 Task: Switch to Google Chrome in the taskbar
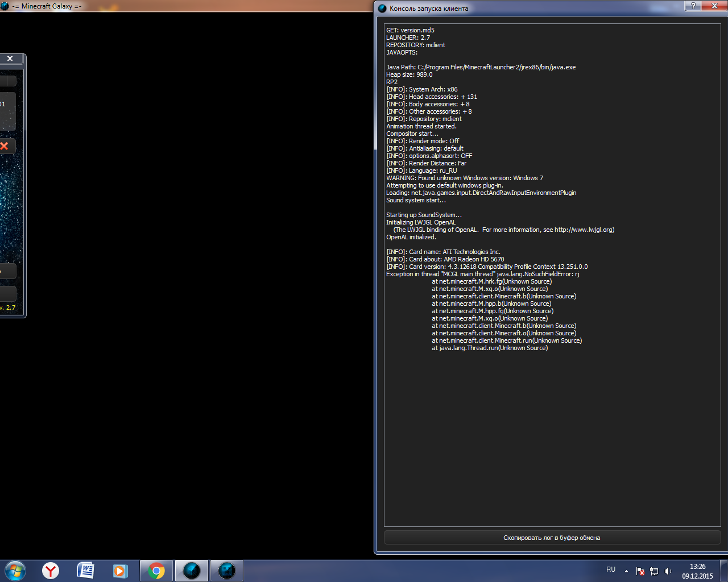coord(156,571)
